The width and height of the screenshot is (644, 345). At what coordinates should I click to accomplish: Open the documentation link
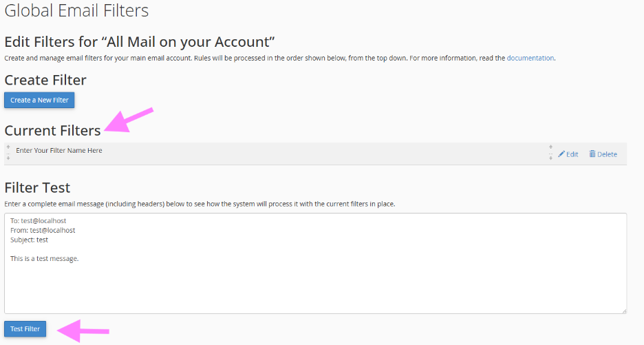(530, 58)
